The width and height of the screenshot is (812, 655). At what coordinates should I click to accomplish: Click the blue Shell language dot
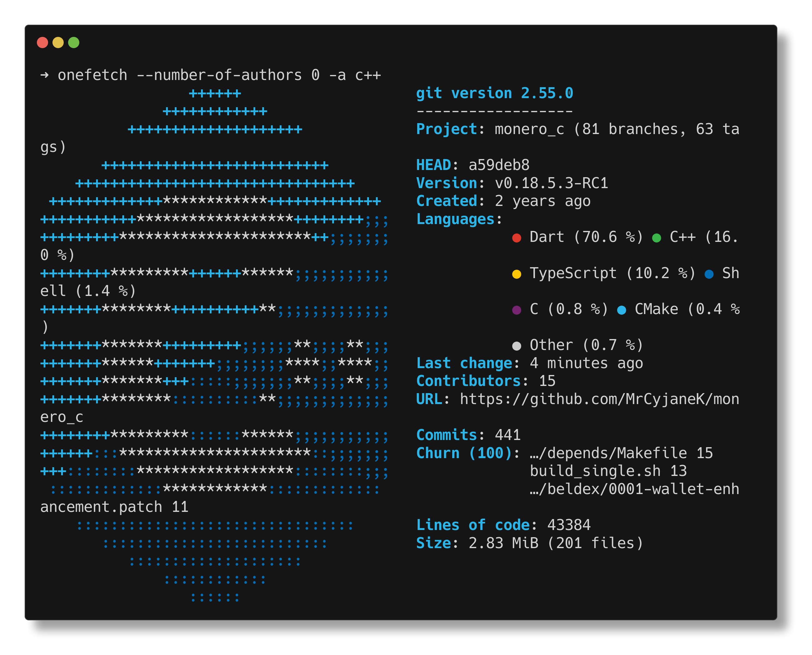(x=709, y=274)
